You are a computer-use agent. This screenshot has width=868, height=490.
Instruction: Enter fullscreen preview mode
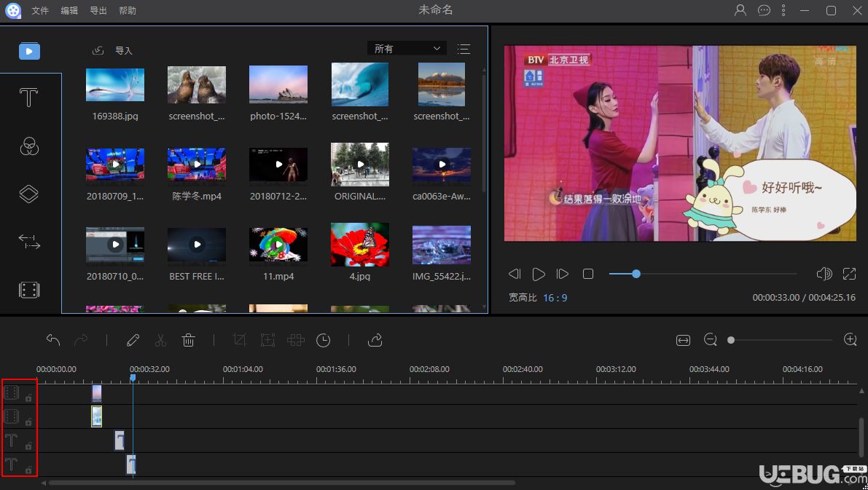pyautogui.click(x=849, y=274)
